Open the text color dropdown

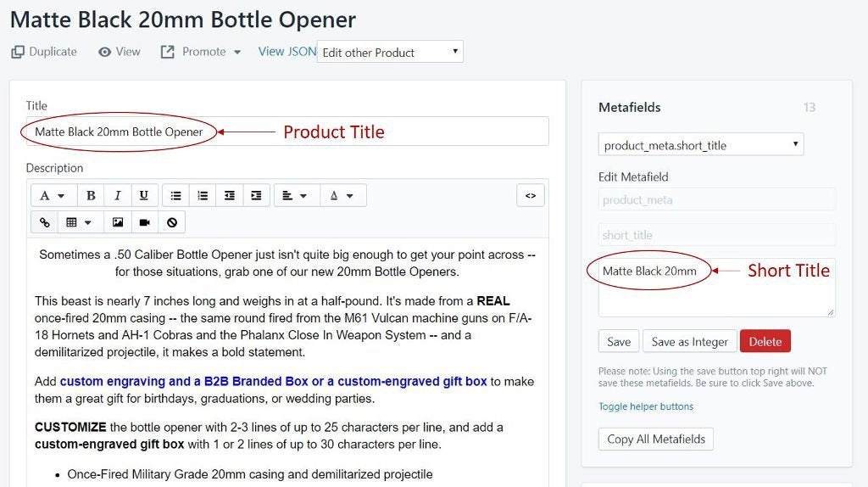(x=342, y=196)
